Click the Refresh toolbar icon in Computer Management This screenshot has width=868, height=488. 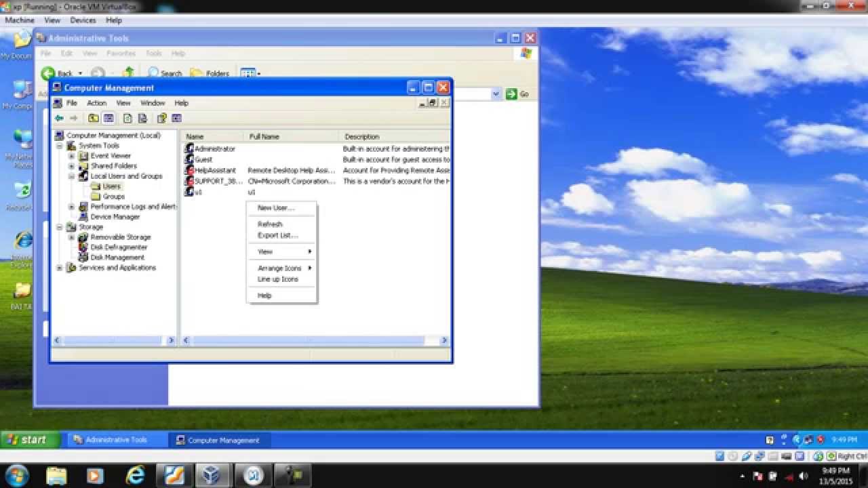coord(127,119)
